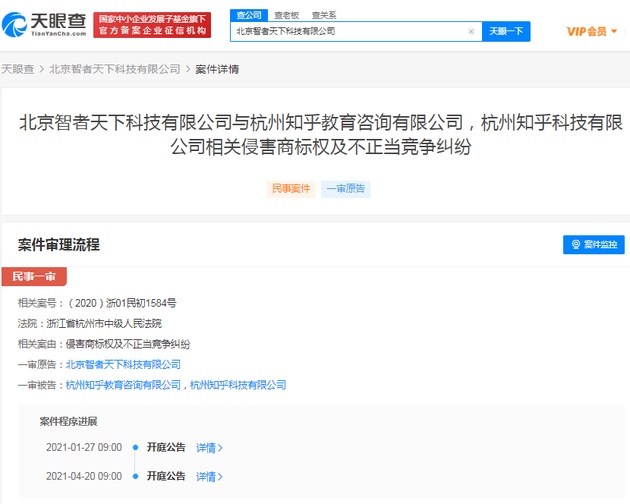Image resolution: width=630 pixels, height=504 pixels.
Task: Select the 民事一审 stage label
Action: click(x=34, y=277)
